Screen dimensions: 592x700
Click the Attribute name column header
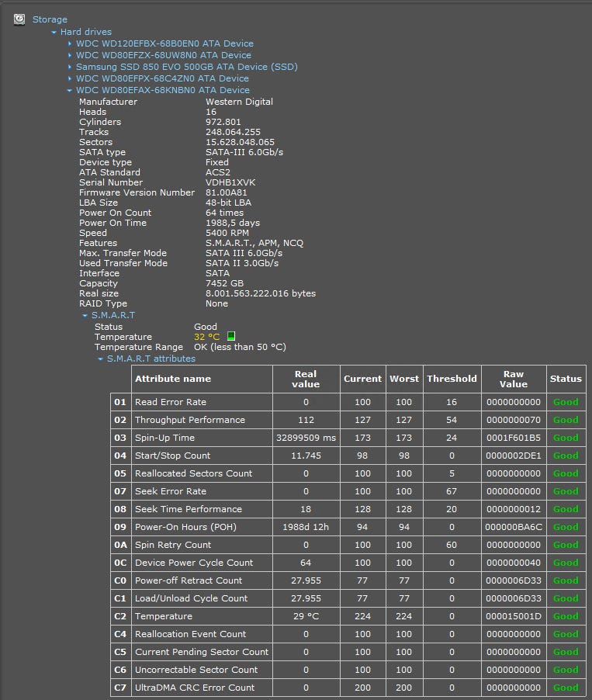coord(173,379)
